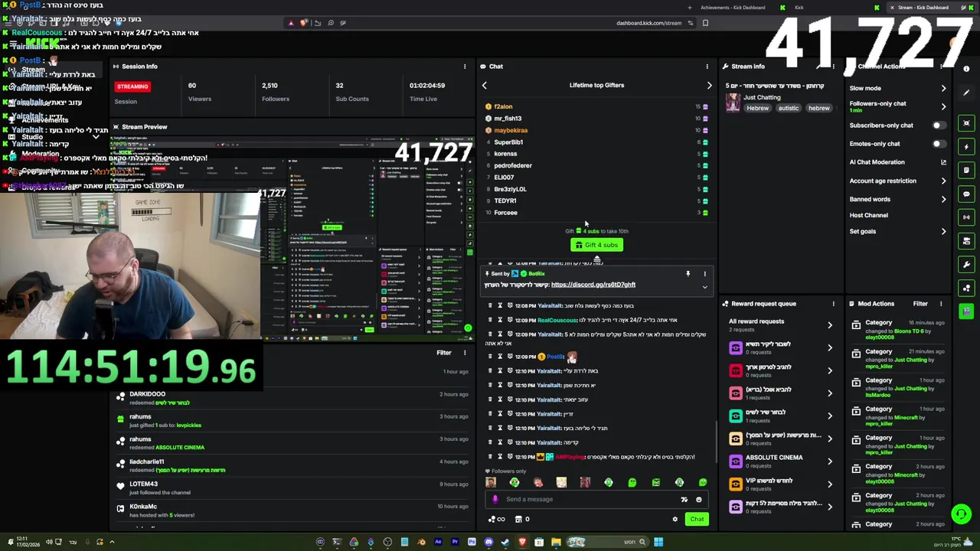
Task: Open Blender from the taskbar
Action: coord(421,543)
